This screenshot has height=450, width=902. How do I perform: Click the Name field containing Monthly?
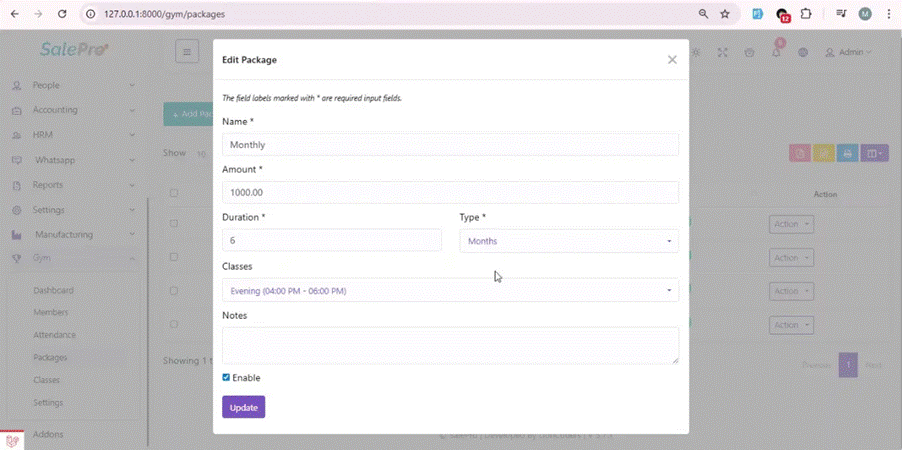click(450, 145)
